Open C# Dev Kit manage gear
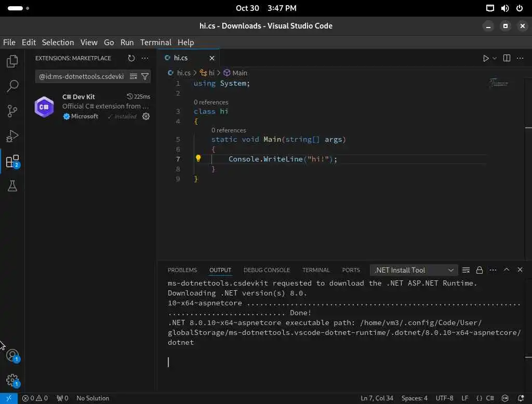Image resolution: width=532 pixels, height=404 pixels. tap(146, 116)
